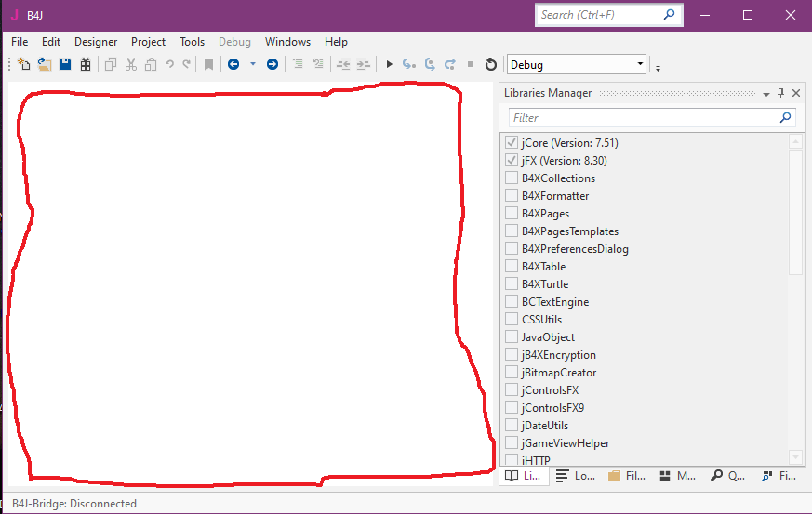Screen dimensions: 812x514
Task: Open the Libraries Manager panel options dropdown
Action: pyautogui.click(x=765, y=94)
